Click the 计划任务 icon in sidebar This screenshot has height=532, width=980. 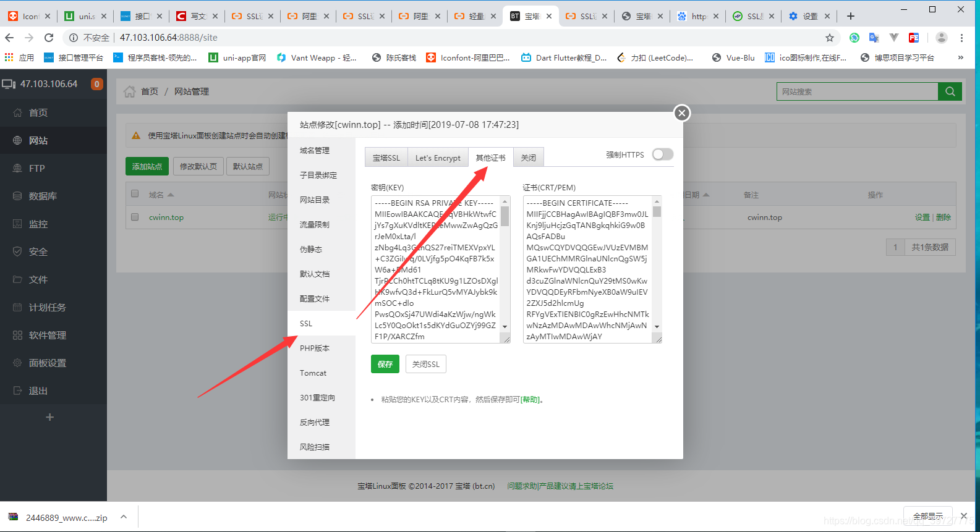17,307
